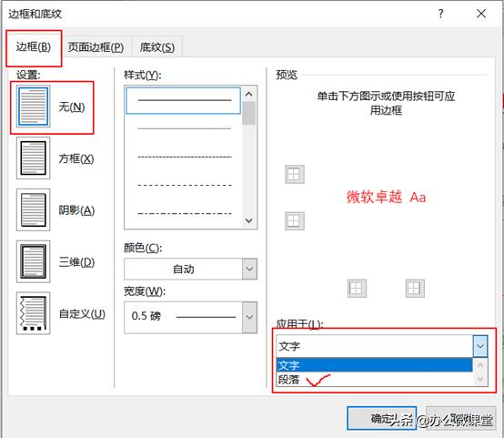The width and height of the screenshot is (504, 438).
Task: Click the style list scroll down arrow
Action: 248,220
